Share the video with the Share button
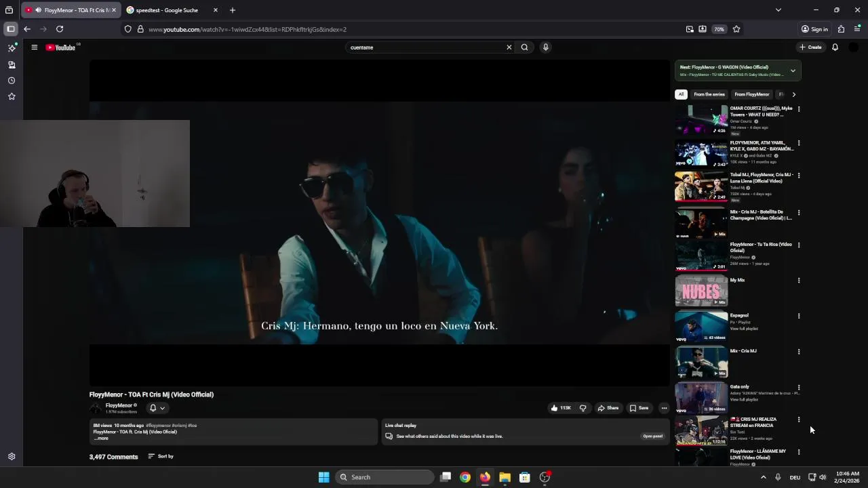The image size is (868, 488). [608, 408]
